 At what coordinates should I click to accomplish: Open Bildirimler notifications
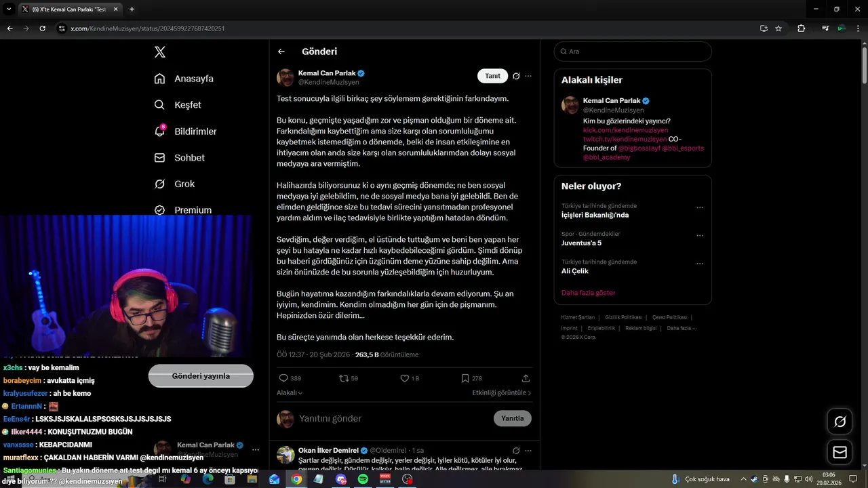click(185, 131)
